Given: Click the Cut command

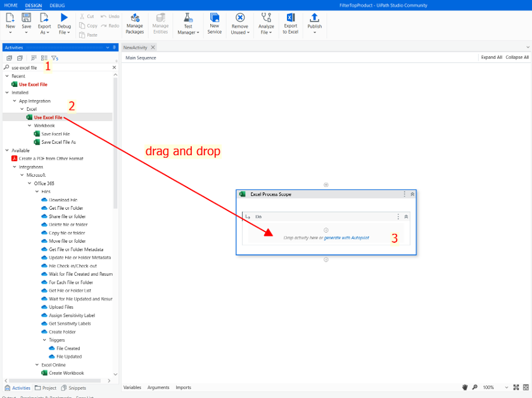Looking at the screenshot, I should [x=87, y=16].
